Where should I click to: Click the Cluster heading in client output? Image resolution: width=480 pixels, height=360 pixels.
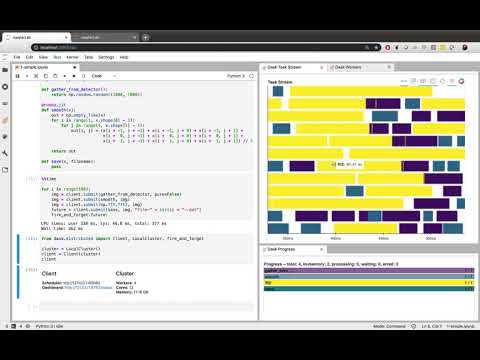pyautogui.click(x=125, y=273)
